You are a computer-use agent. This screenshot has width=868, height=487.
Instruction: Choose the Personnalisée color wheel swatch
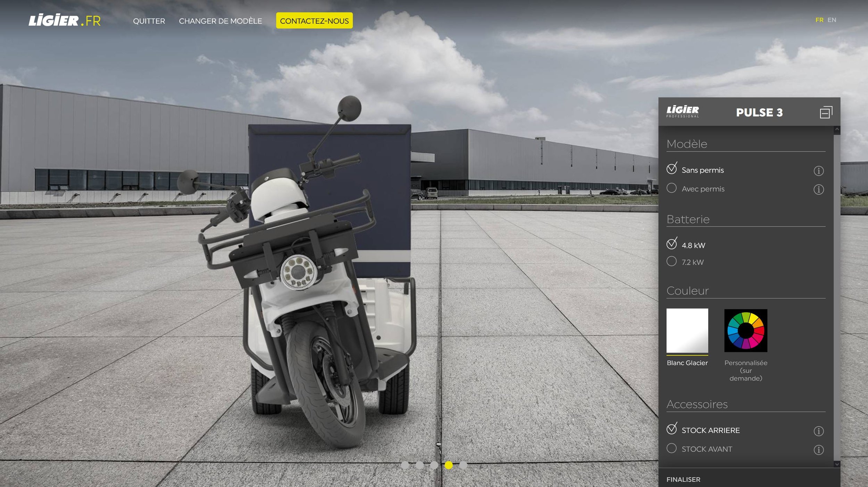[745, 330]
